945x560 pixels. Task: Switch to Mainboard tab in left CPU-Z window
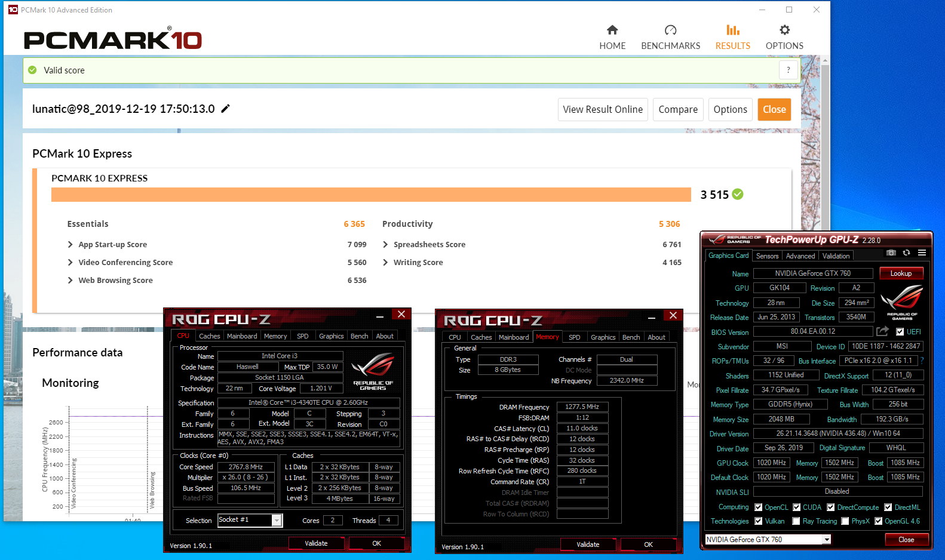tap(242, 336)
